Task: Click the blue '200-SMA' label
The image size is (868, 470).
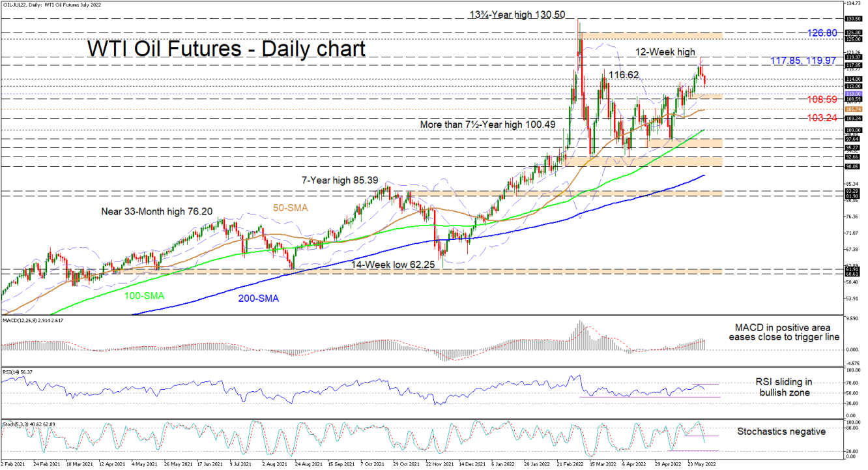Action: point(257,298)
